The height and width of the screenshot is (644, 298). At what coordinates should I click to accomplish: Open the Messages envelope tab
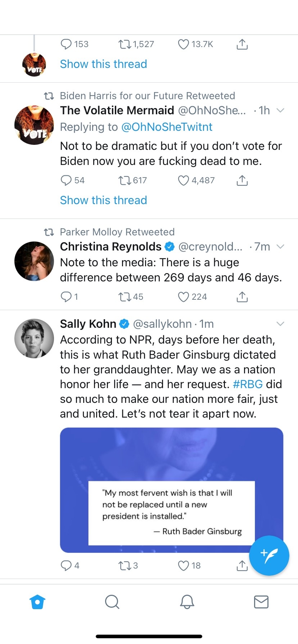[x=261, y=602]
